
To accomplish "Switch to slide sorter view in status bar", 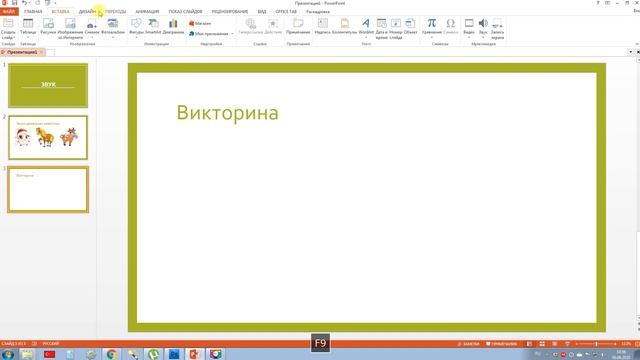I will [x=542, y=344].
